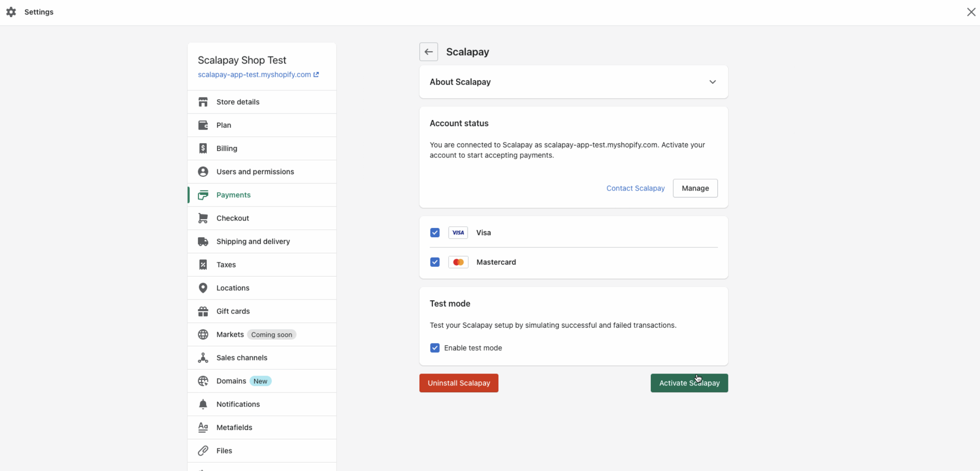Open the Plan settings page
This screenshot has height=471, width=980.
click(x=262, y=125)
